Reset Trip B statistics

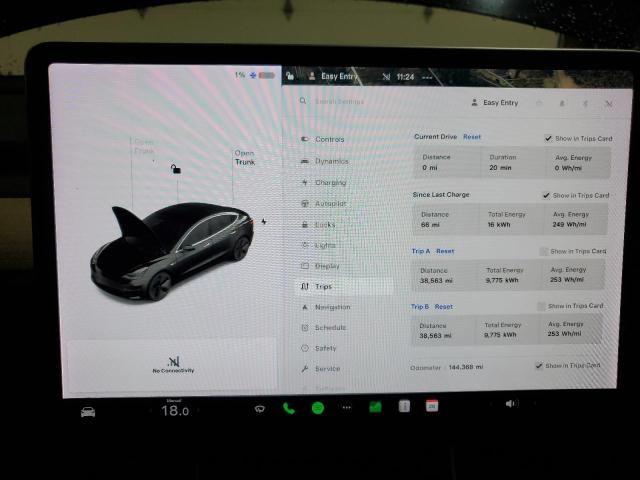tap(444, 307)
